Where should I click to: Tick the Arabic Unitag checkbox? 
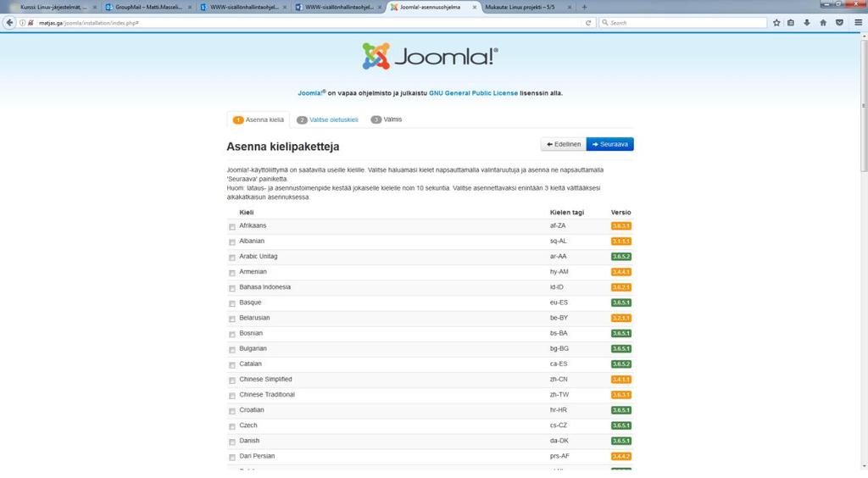(x=232, y=258)
